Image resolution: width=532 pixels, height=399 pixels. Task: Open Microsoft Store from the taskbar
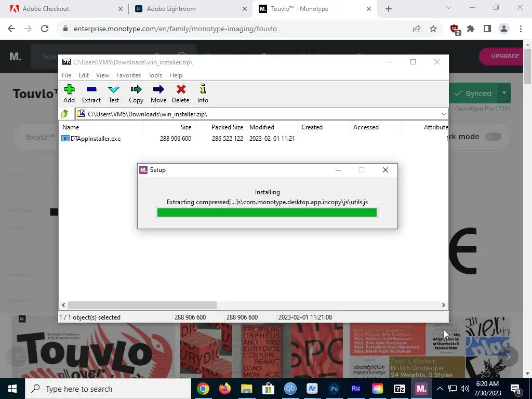pos(269,389)
